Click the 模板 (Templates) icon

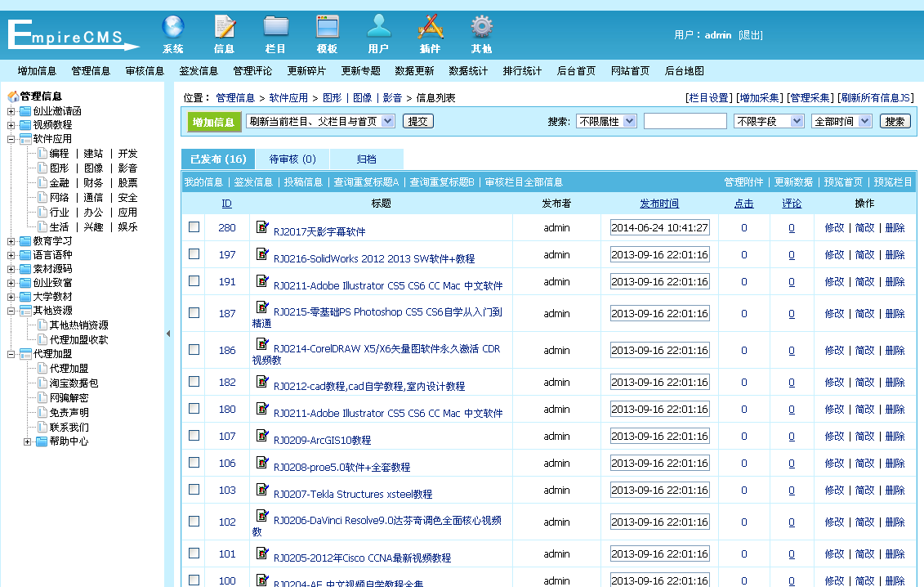click(x=327, y=33)
